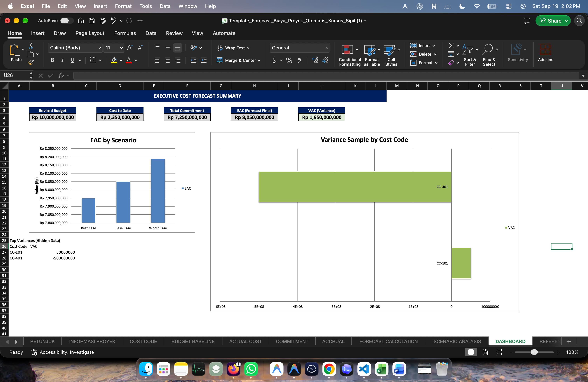Expand the Merge & Center dropdown arrow
Image resolution: width=588 pixels, height=382 pixels.
pos(259,60)
